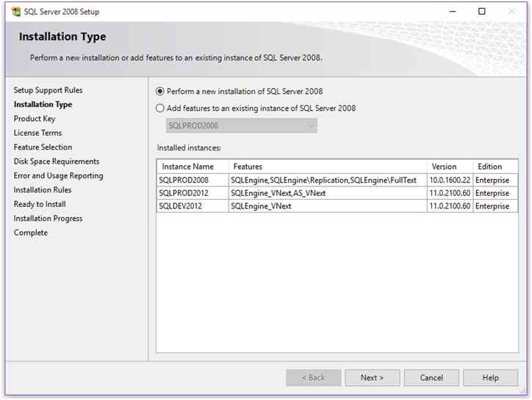
Task: Click the Cancel button
Action: click(x=431, y=378)
